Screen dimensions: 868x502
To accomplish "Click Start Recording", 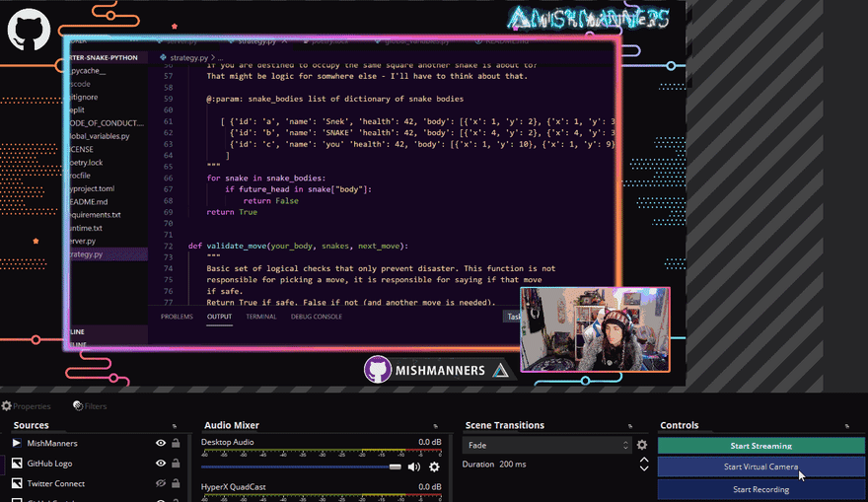I will (760, 489).
